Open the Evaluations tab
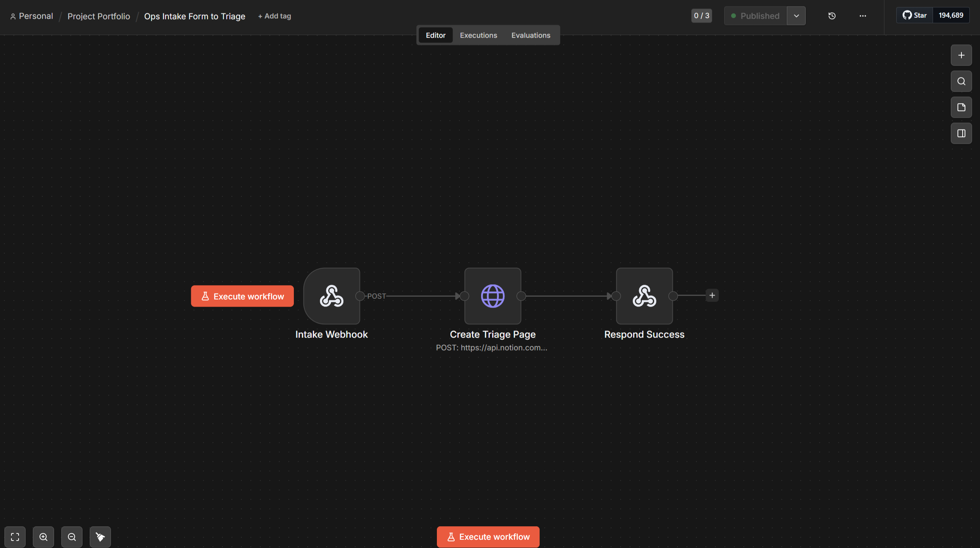Viewport: 980px width, 548px height. click(530, 35)
